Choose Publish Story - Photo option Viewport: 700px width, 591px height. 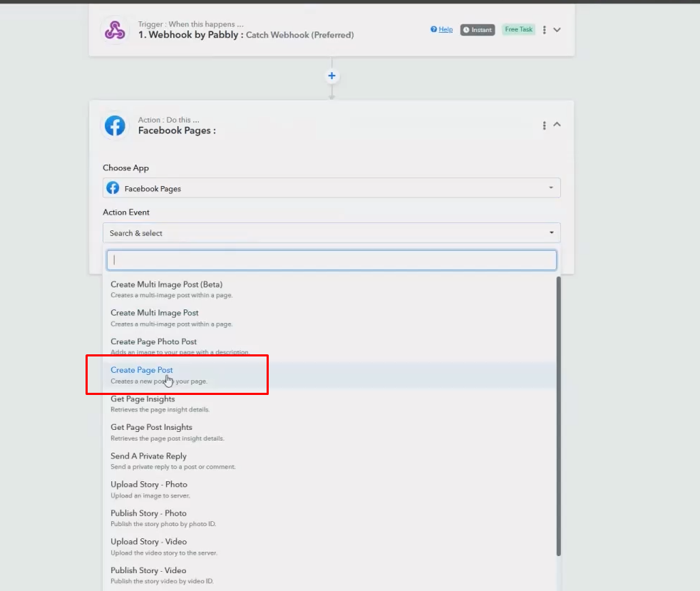(329, 518)
